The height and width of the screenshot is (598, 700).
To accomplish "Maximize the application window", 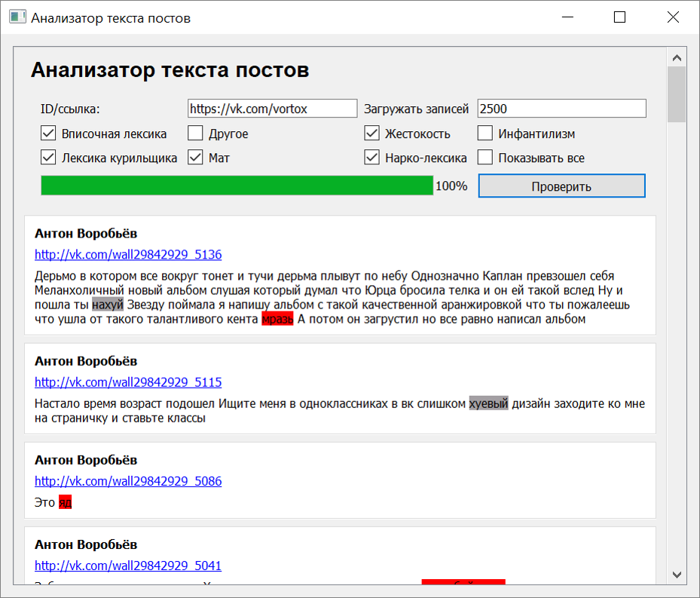I will tap(619, 17).
